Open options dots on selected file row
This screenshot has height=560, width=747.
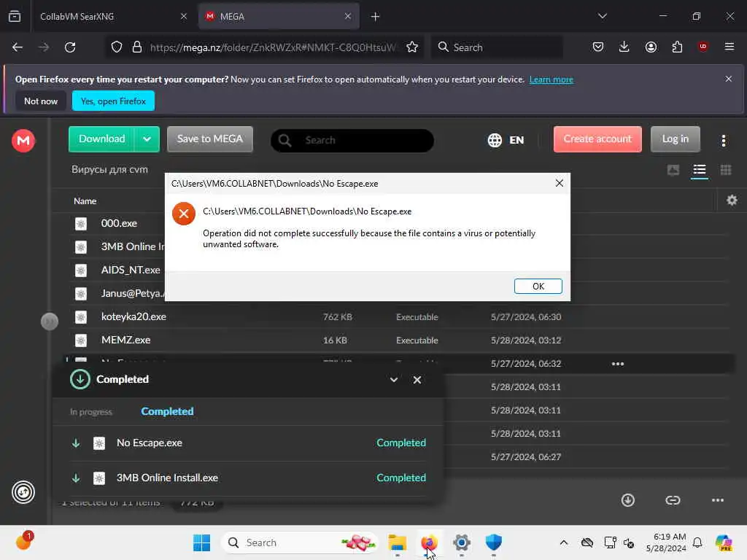click(x=617, y=364)
